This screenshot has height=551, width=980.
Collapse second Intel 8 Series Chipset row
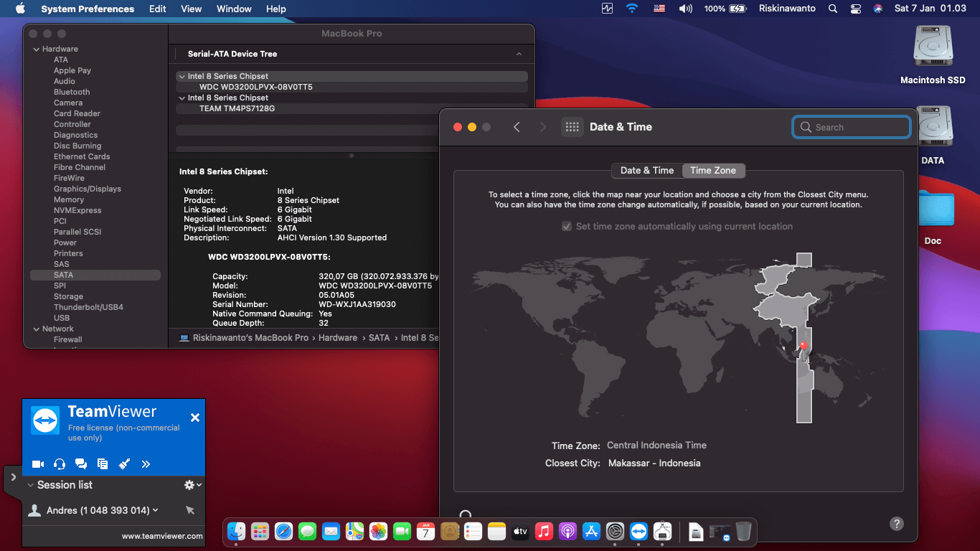(x=182, y=98)
